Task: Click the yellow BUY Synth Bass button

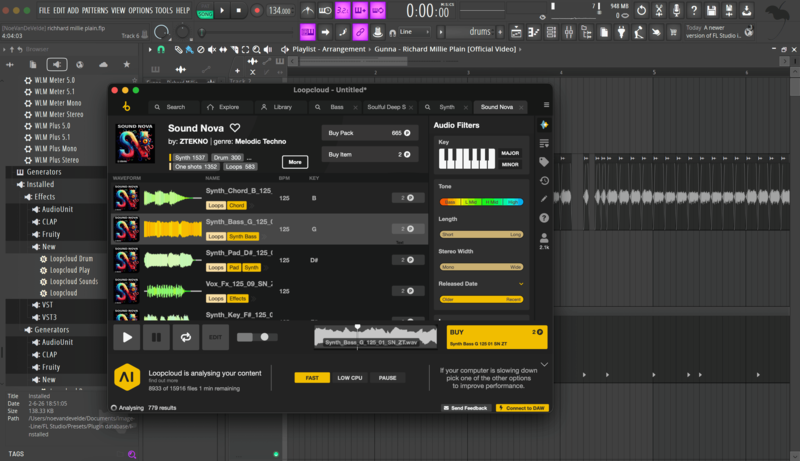Action: pos(496,337)
